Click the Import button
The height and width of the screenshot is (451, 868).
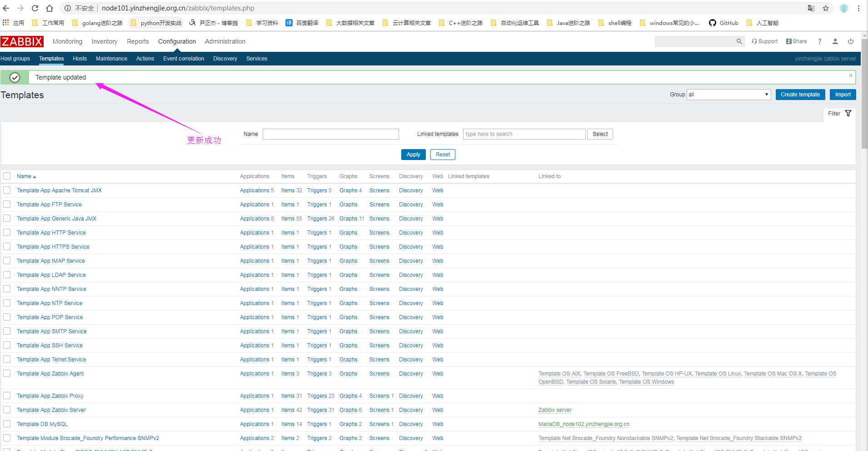[843, 95]
